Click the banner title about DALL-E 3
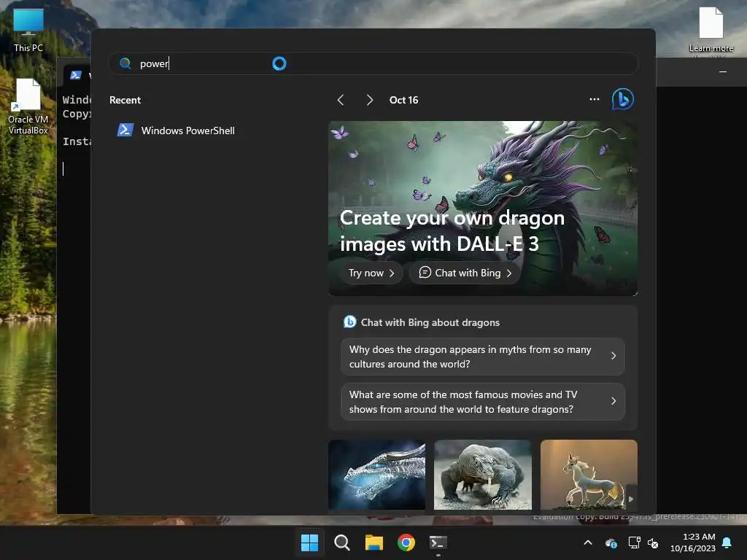 tap(452, 231)
